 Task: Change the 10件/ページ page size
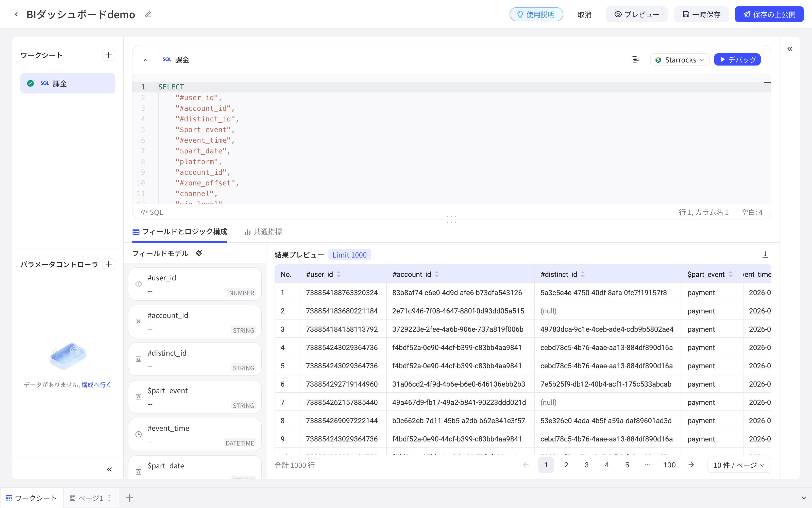[739, 465]
